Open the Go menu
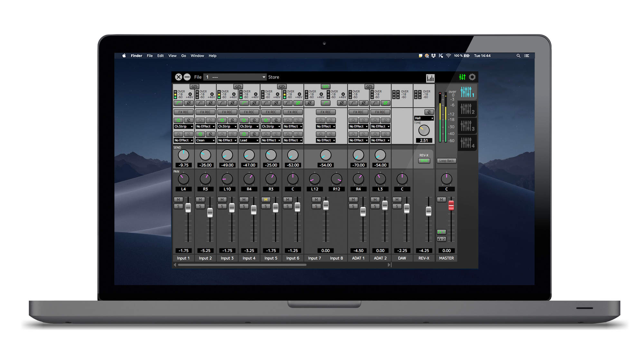Screen dimensions: 644x362 pyautogui.click(x=184, y=56)
